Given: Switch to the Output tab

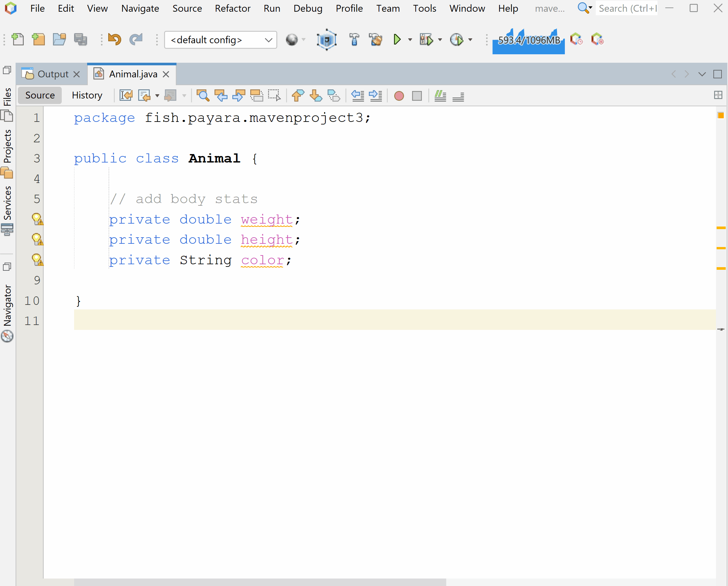Looking at the screenshot, I should (53, 74).
